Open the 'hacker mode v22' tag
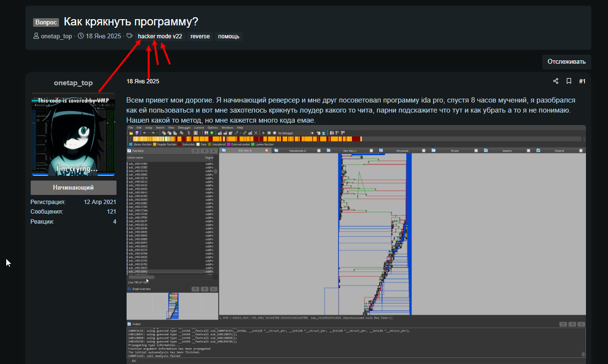Screen dimensions: 608x364 point(160,36)
